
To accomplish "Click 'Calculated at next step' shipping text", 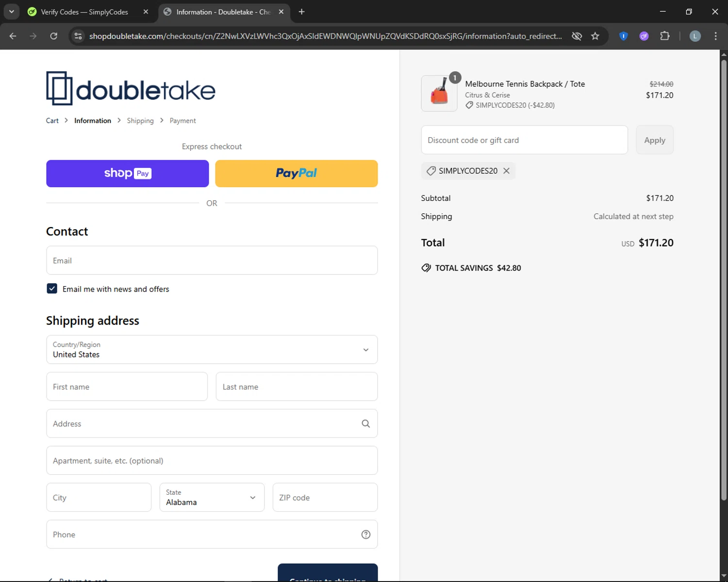I will [633, 216].
